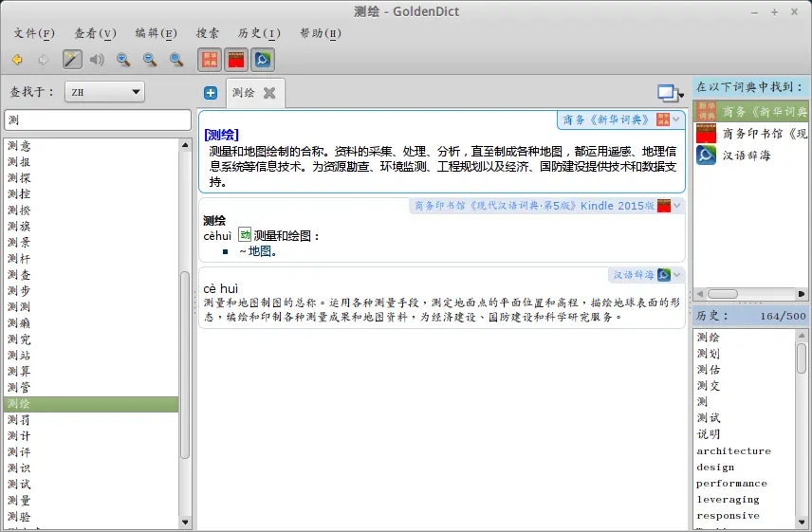Click the [测绘] blue headword
The image size is (812, 532).
(222, 135)
